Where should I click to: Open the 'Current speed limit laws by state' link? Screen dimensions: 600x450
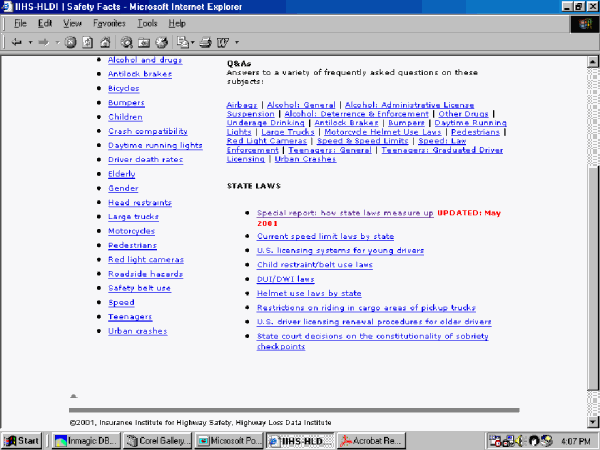(x=310, y=236)
